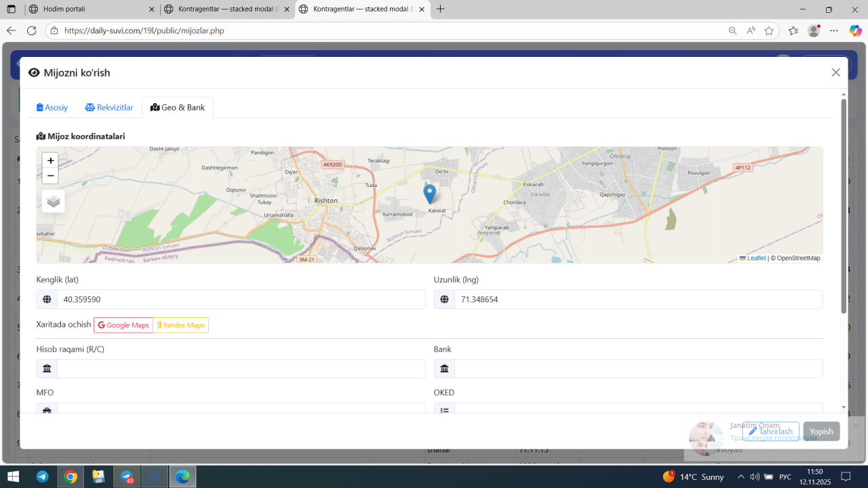Click the blue location marker on map

tap(429, 193)
